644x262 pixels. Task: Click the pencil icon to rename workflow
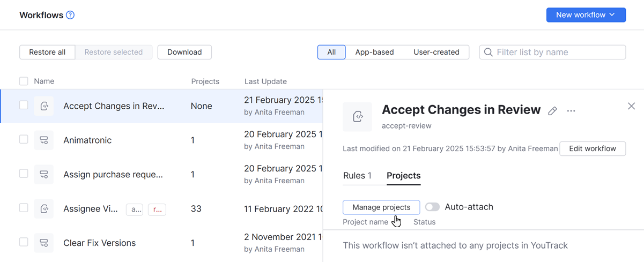(x=552, y=111)
